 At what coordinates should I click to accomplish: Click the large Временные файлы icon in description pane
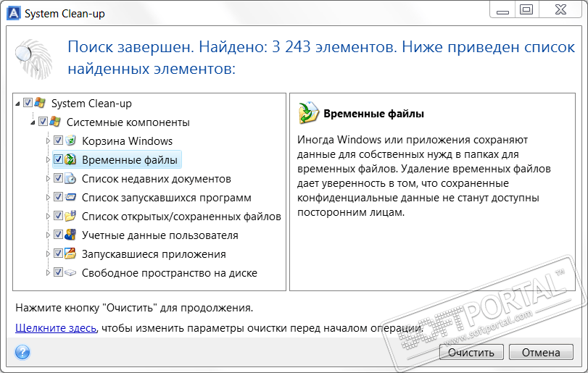309,112
